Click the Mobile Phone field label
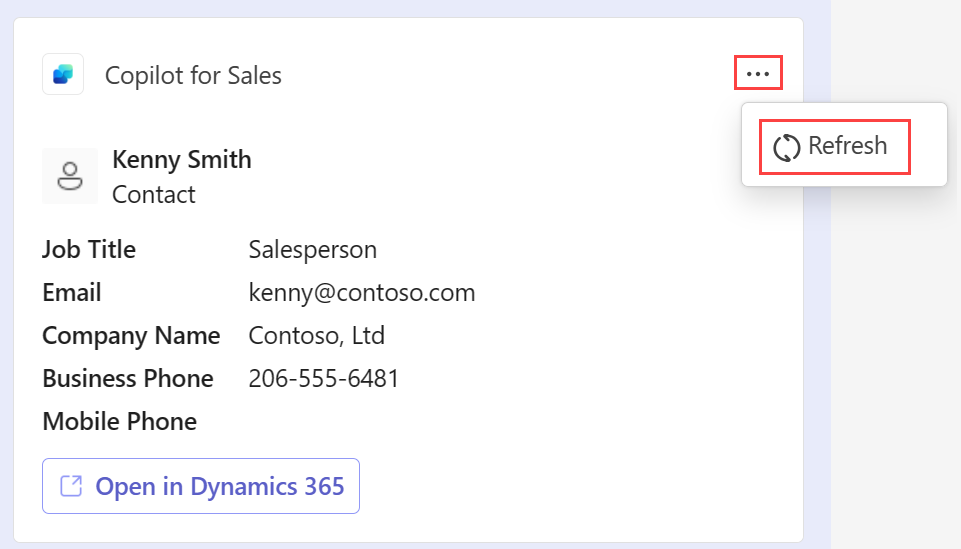 pyautogui.click(x=119, y=422)
